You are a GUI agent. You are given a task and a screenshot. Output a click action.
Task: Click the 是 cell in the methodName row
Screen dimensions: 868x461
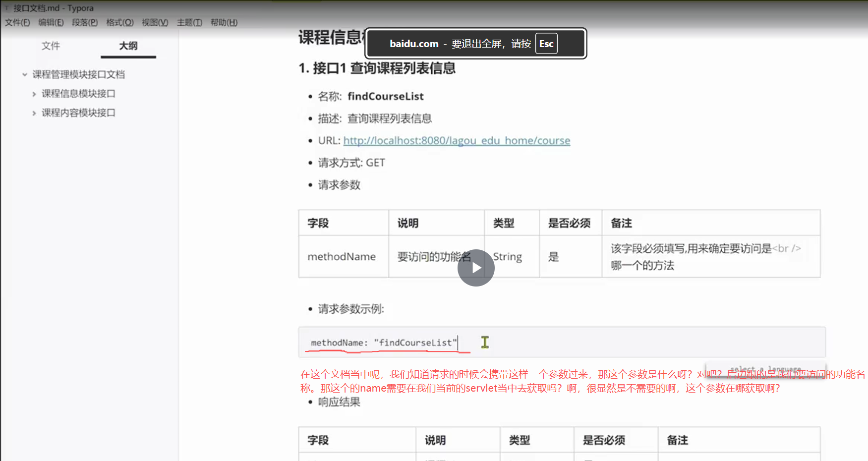(571, 256)
